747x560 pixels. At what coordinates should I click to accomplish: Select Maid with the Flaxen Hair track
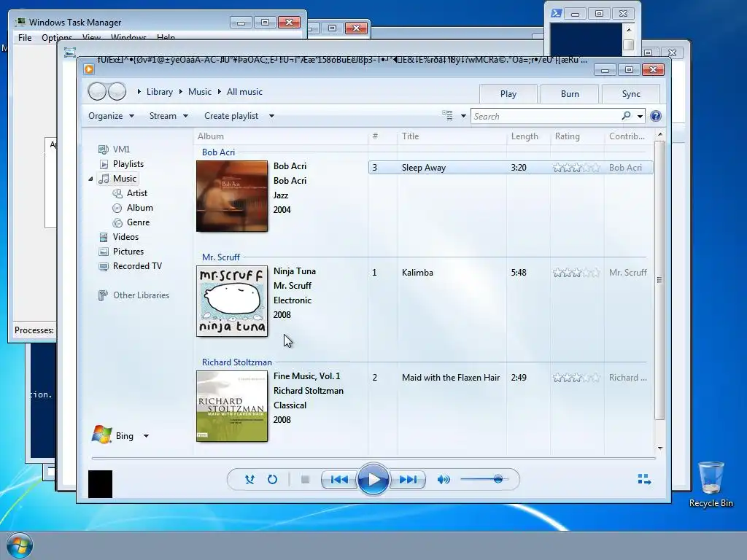click(x=510, y=378)
